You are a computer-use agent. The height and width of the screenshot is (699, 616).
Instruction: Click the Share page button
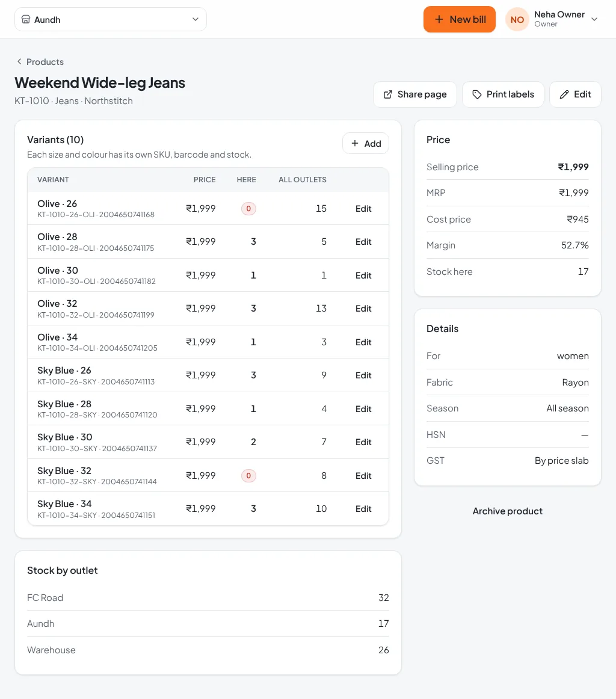(x=415, y=94)
